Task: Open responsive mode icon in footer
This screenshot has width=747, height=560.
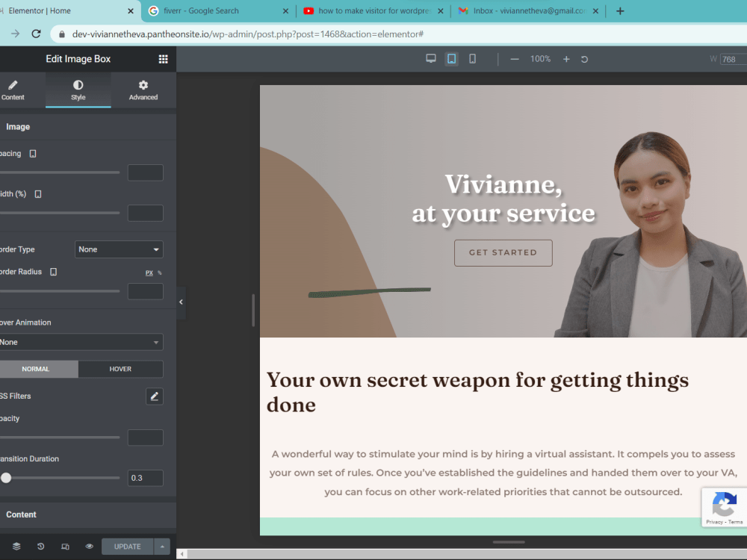Action: point(65,547)
